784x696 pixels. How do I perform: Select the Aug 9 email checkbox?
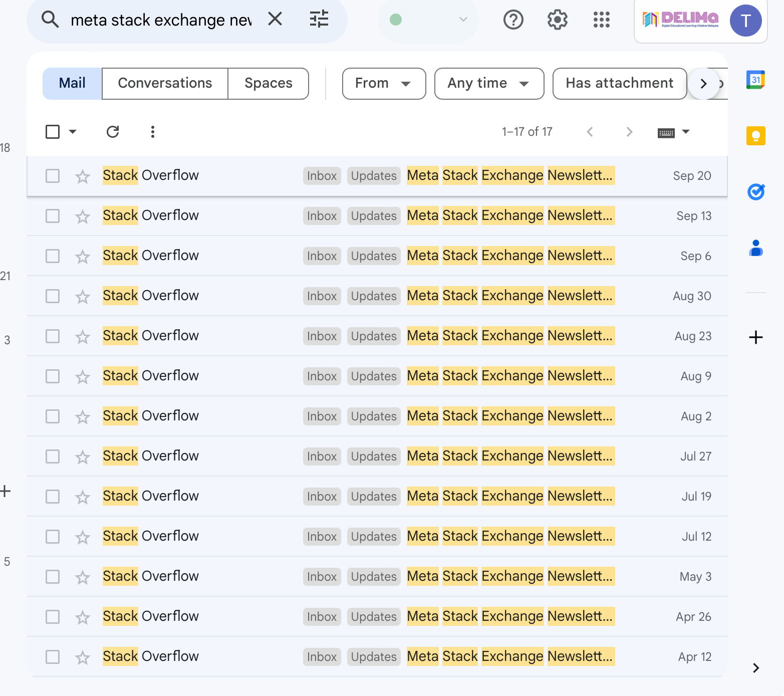tap(53, 376)
